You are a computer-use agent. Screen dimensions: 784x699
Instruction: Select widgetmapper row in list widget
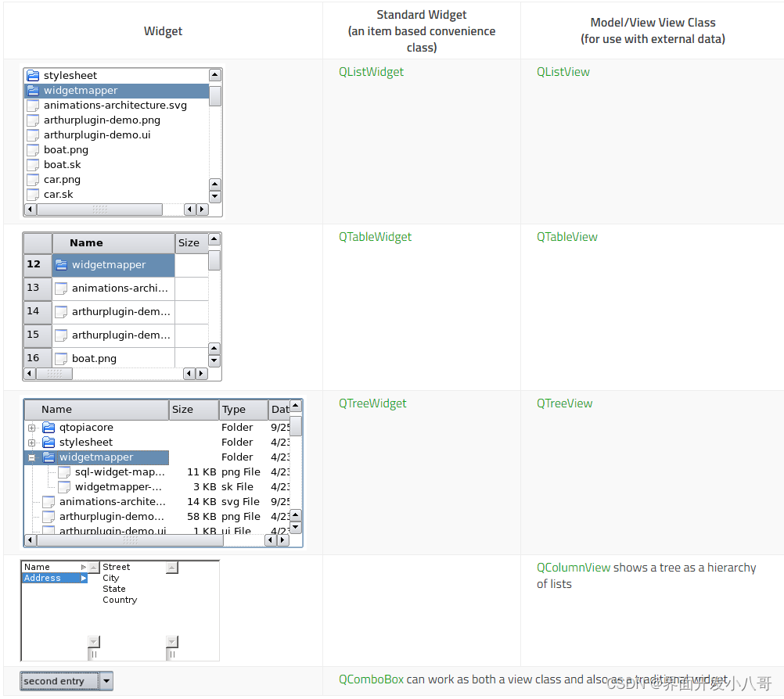(117, 91)
